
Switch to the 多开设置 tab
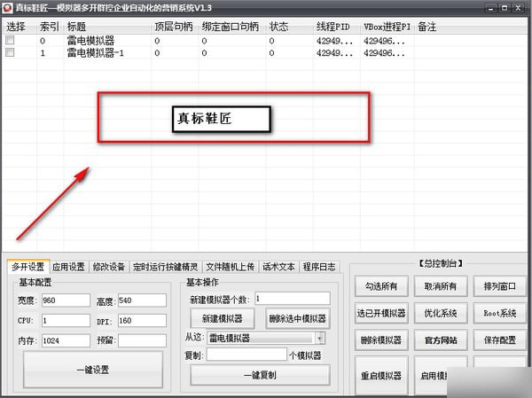pyautogui.click(x=28, y=267)
